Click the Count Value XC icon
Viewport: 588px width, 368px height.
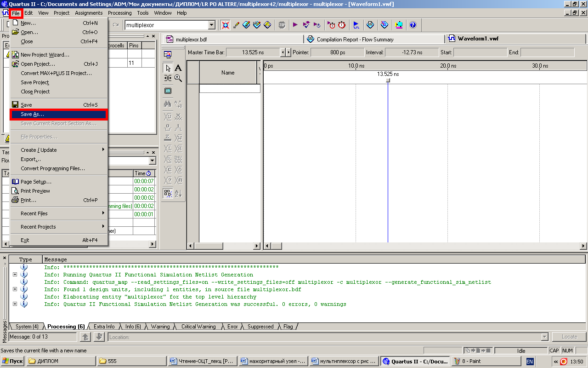pyautogui.click(x=168, y=170)
